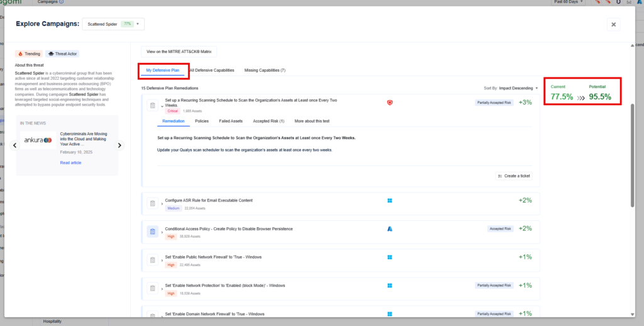Image resolution: width=644 pixels, height=326 pixels.
Task: Click Accepted Risk badge on Conditional Access row
Action: (500, 228)
